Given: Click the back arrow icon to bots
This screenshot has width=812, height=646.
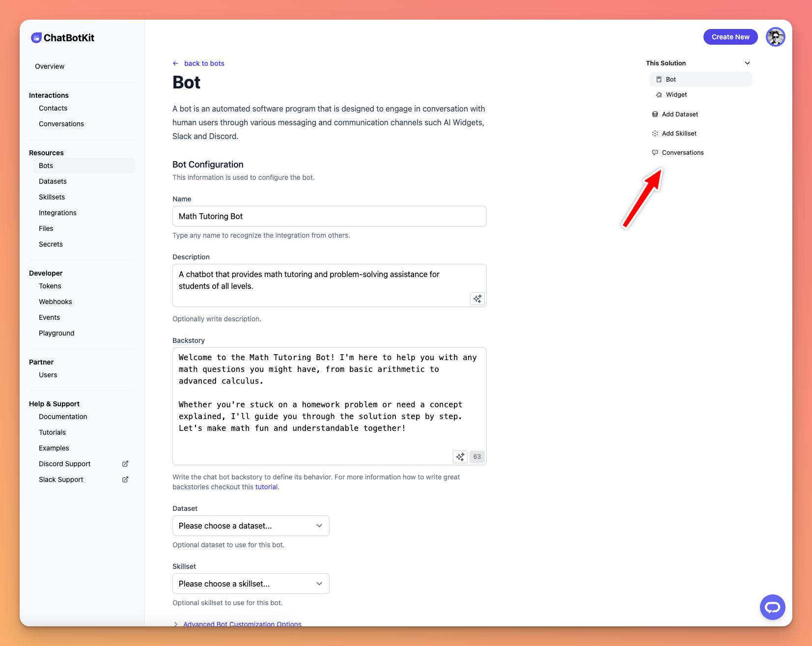Looking at the screenshot, I should tap(176, 63).
